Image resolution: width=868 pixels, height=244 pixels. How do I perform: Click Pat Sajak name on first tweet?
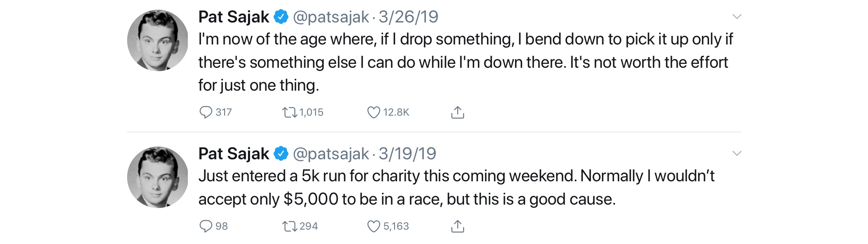(234, 17)
